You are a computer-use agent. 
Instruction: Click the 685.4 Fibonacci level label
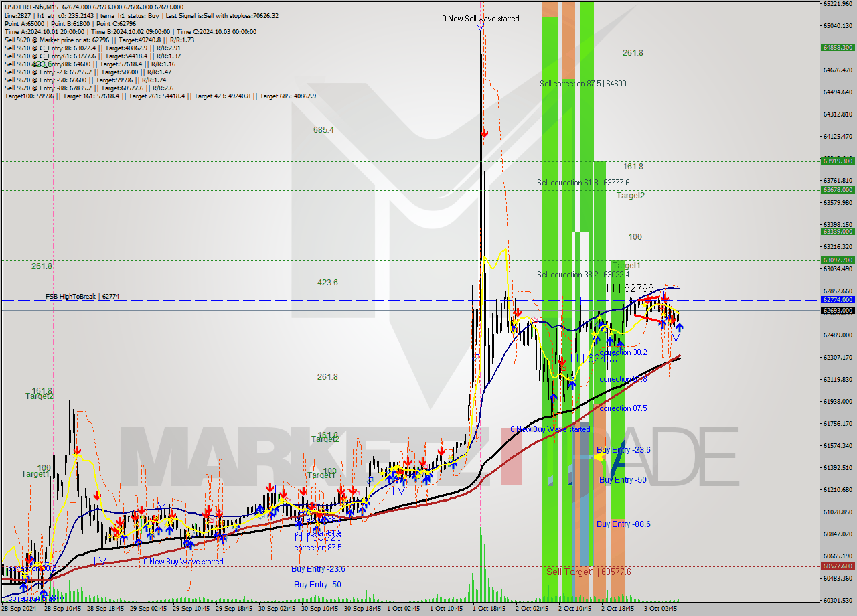pos(323,130)
